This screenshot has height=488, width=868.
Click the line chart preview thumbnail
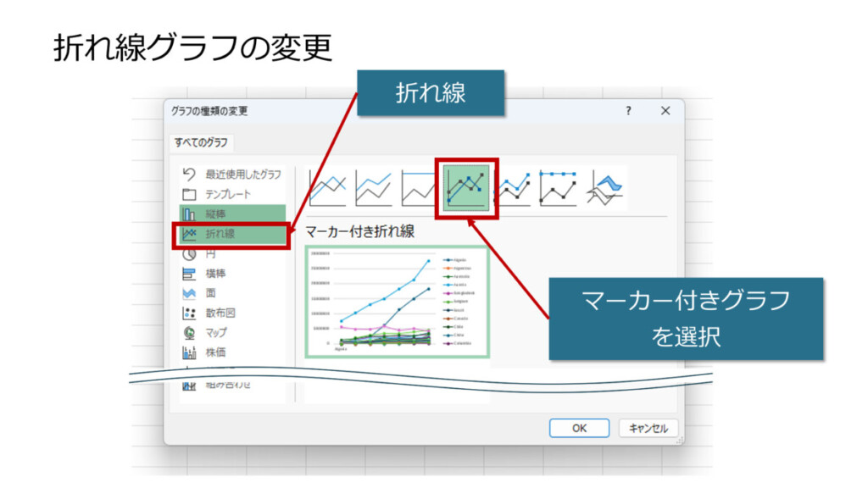click(397, 301)
